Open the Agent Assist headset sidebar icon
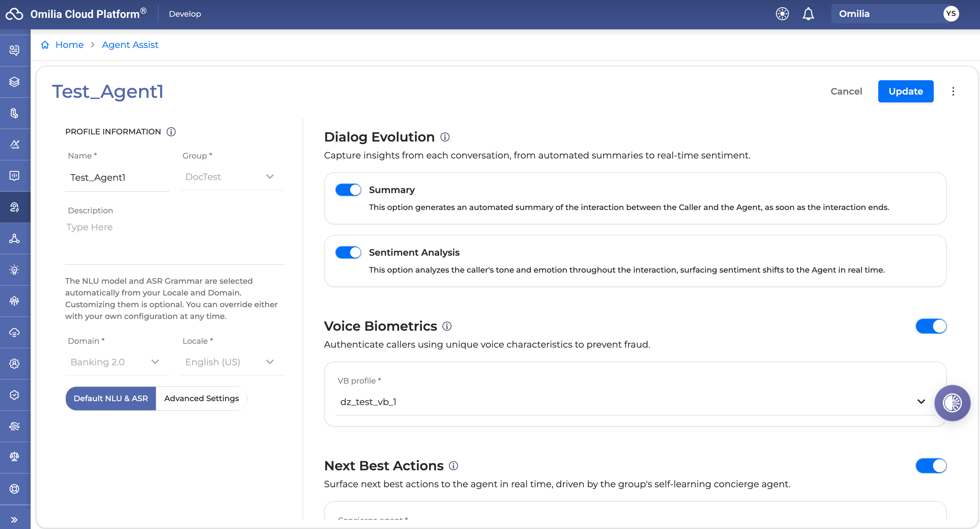This screenshot has width=980, height=529. tap(14, 207)
